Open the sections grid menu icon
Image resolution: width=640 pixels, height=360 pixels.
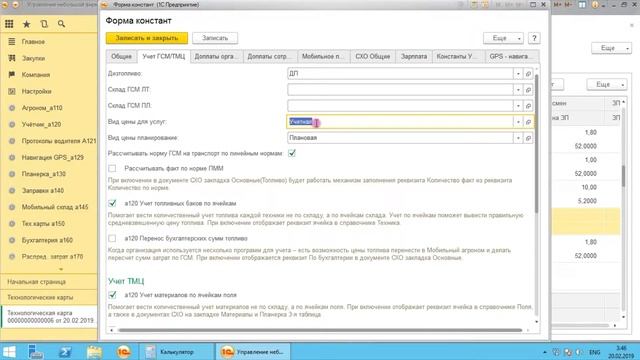click(x=9, y=24)
